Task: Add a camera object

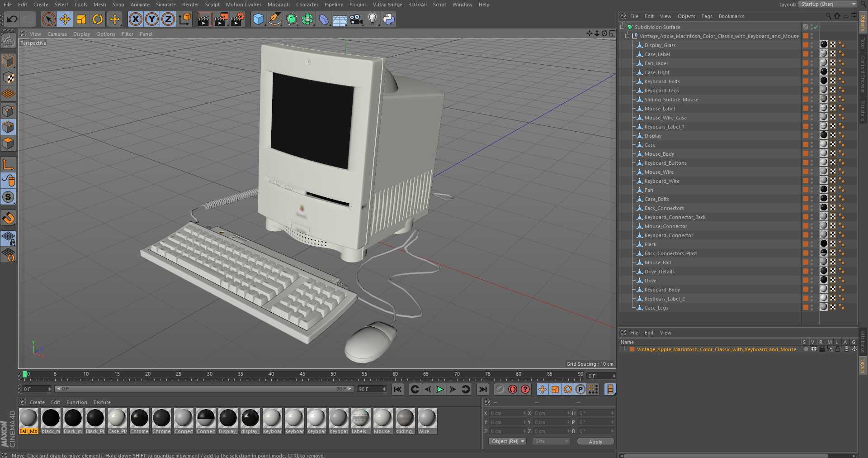Action: (356, 19)
